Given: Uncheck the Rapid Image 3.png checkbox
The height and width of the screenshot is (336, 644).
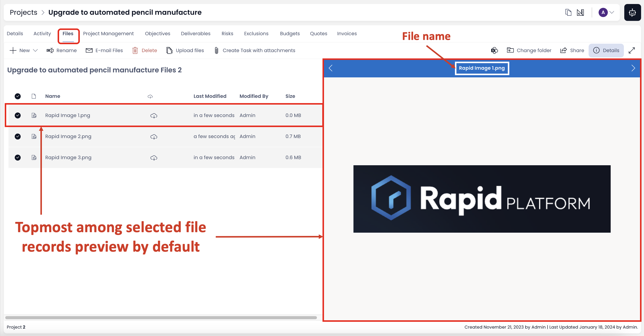Looking at the screenshot, I should (x=17, y=157).
